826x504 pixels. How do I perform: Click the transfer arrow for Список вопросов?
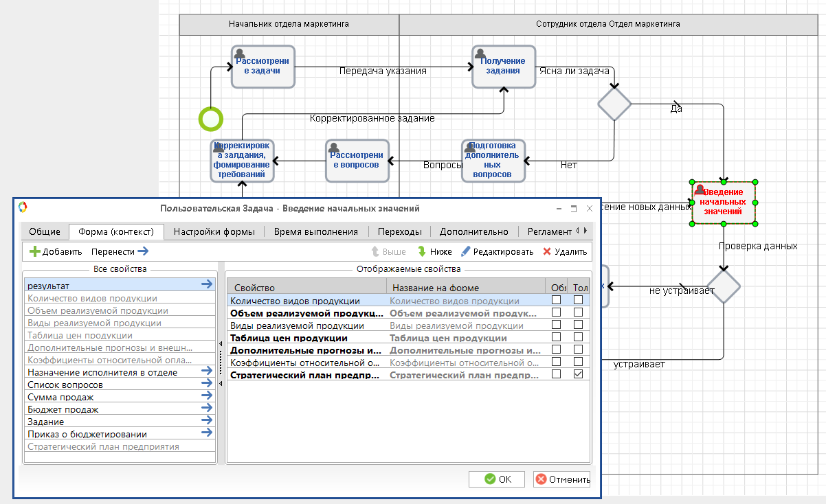pos(208,384)
